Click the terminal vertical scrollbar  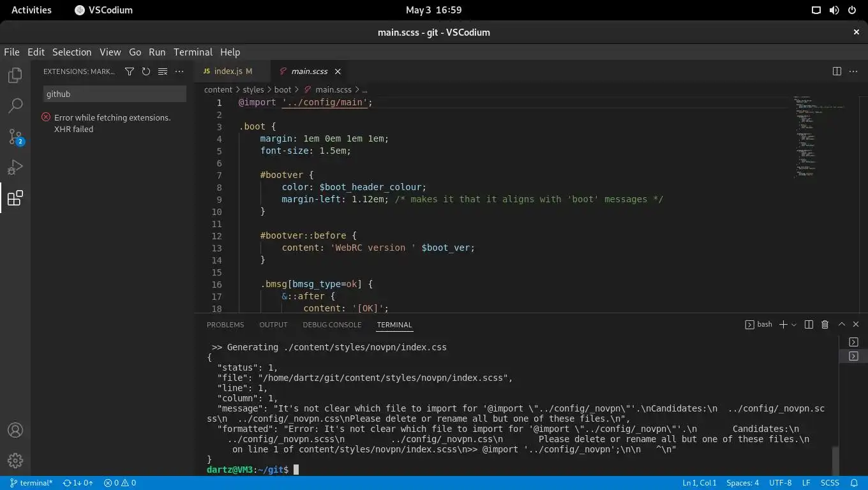(835, 459)
